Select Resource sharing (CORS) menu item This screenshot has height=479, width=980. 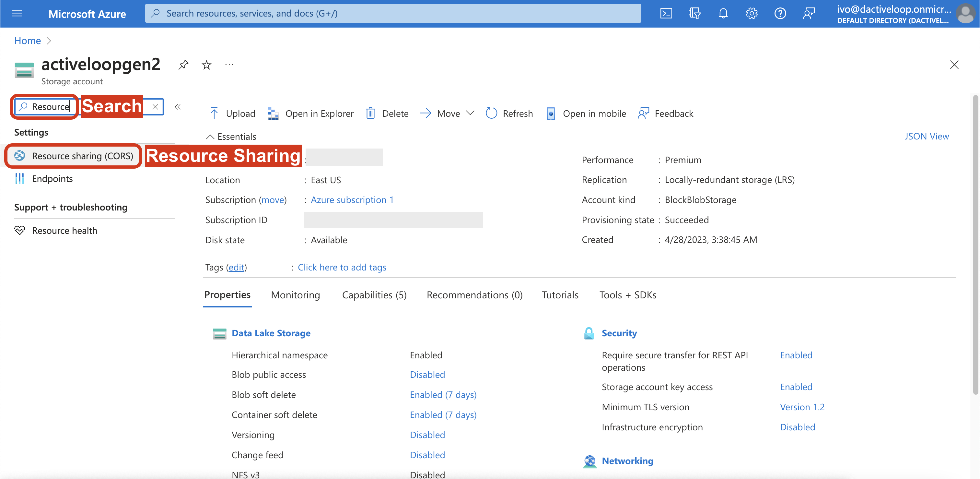click(82, 156)
